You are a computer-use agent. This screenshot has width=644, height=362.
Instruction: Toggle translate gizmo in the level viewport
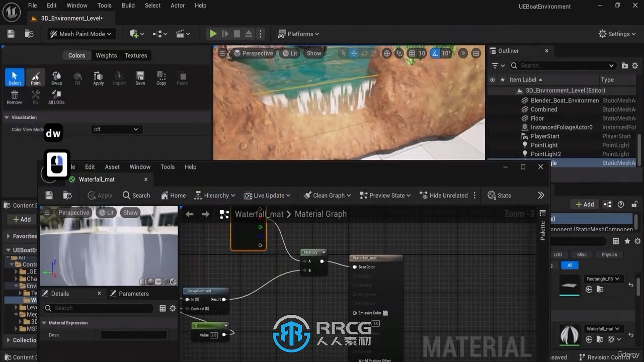354,53
